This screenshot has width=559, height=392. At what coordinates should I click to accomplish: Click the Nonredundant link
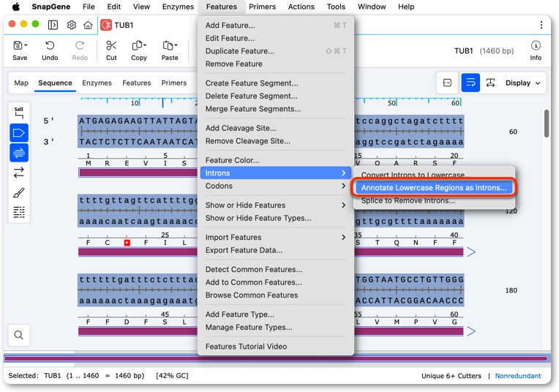517,376
